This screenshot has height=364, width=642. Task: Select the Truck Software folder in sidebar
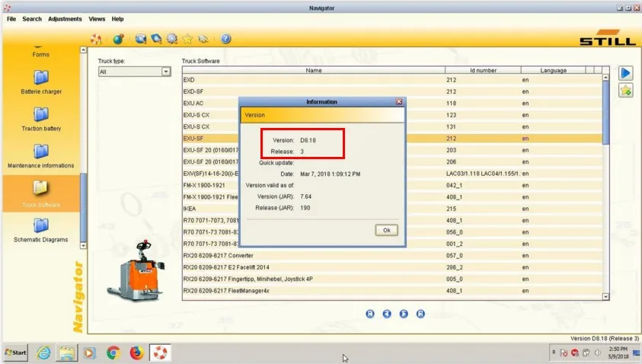41,193
